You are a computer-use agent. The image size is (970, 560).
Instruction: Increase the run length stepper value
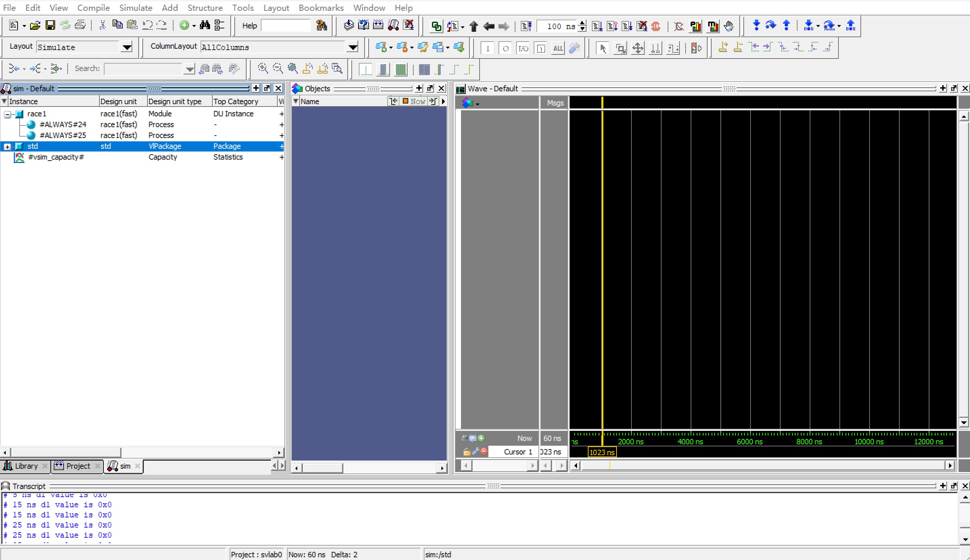pos(582,23)
